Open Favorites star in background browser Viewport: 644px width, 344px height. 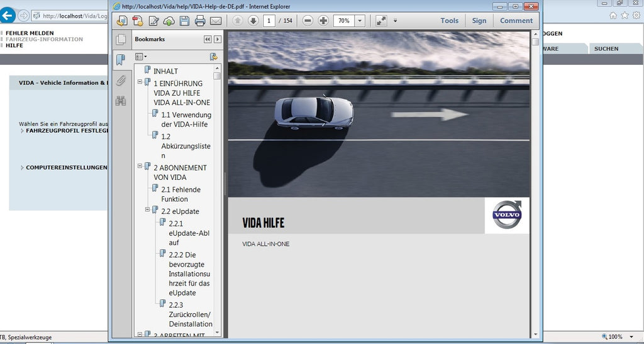click(x=625, y=16)
